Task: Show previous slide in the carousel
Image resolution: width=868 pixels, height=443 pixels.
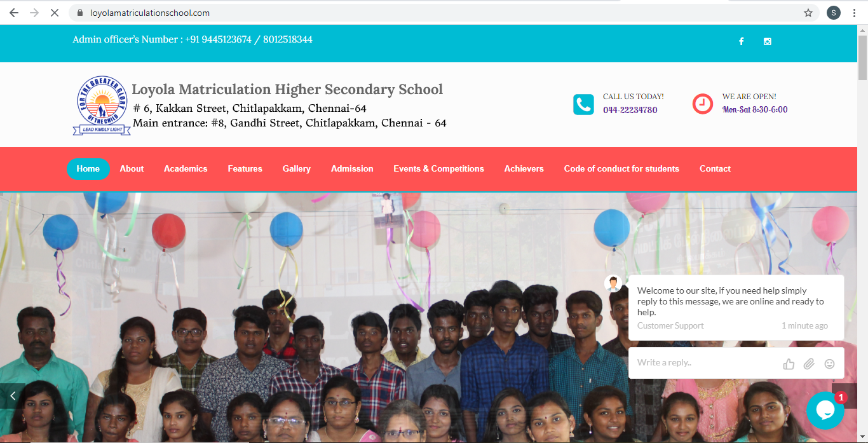Action: (13, 396)
